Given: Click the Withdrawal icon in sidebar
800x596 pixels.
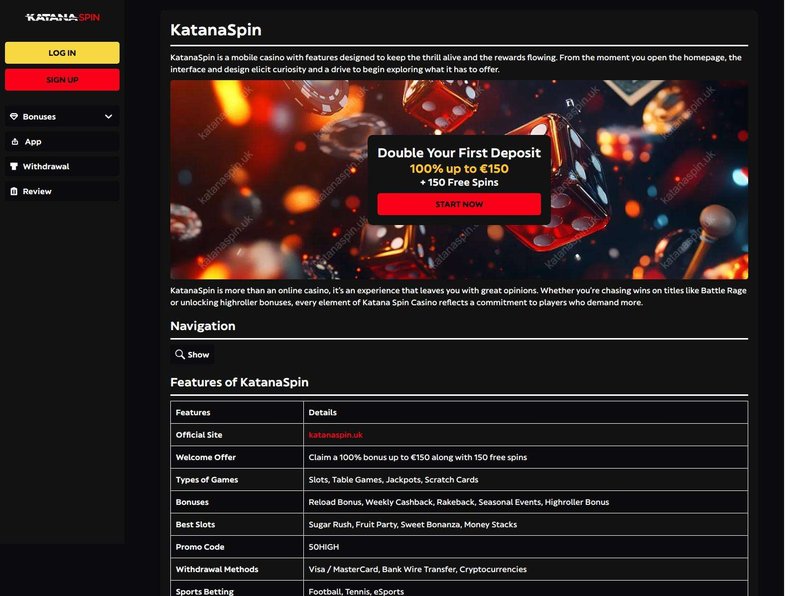Looking at the screenshot, I should (x=14, y=166).
